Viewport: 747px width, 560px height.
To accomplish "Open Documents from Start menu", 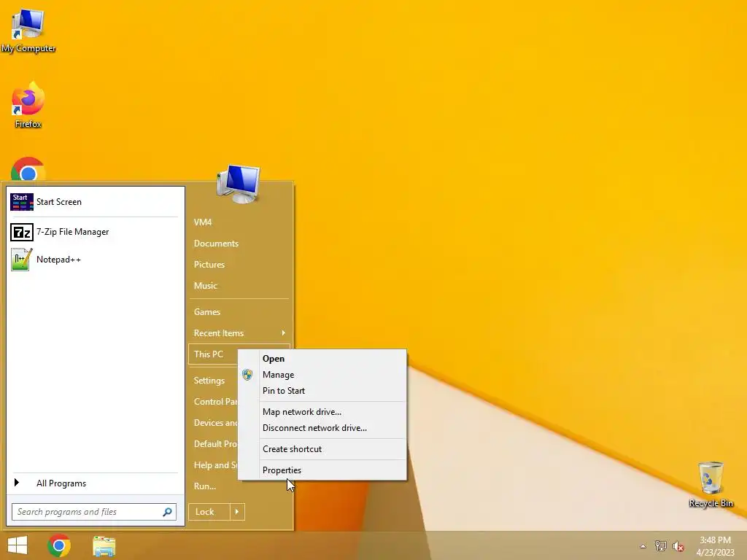I will 216,244.
